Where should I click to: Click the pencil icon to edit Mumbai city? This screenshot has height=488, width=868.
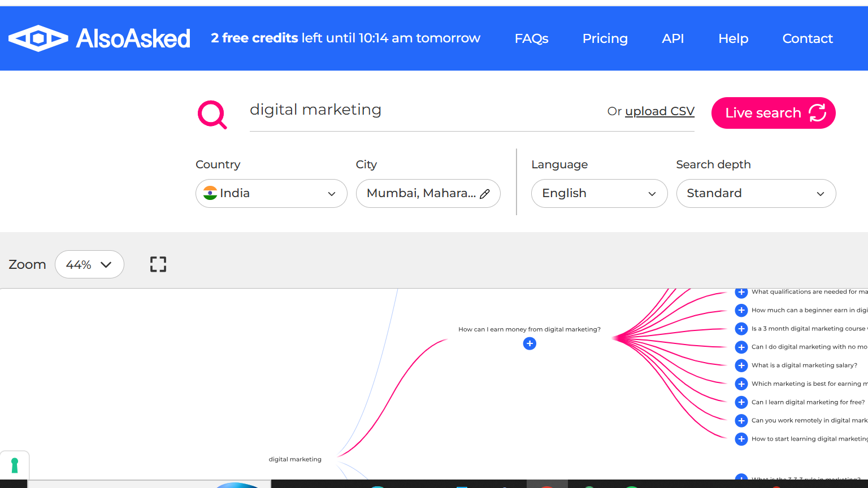[485, 193]
